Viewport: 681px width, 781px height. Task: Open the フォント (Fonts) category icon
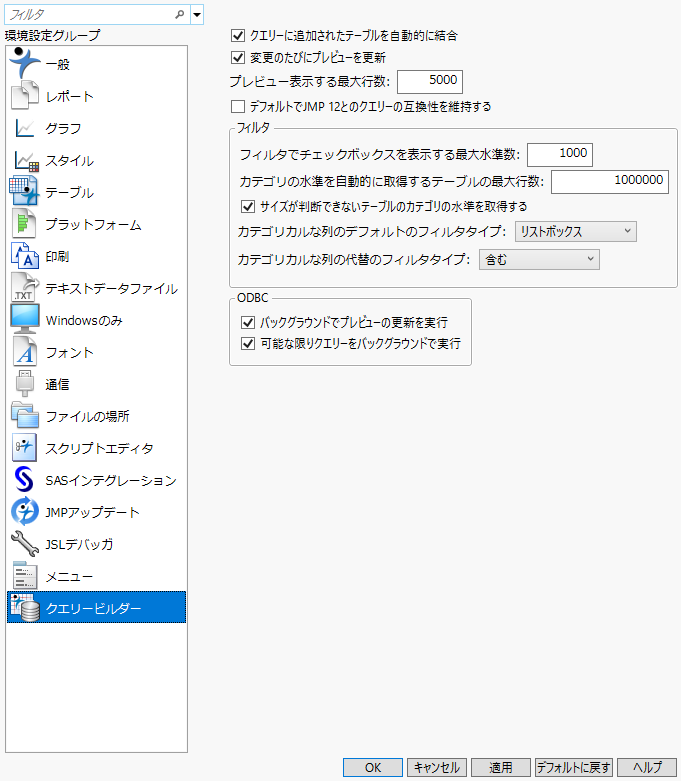[24, 352]
